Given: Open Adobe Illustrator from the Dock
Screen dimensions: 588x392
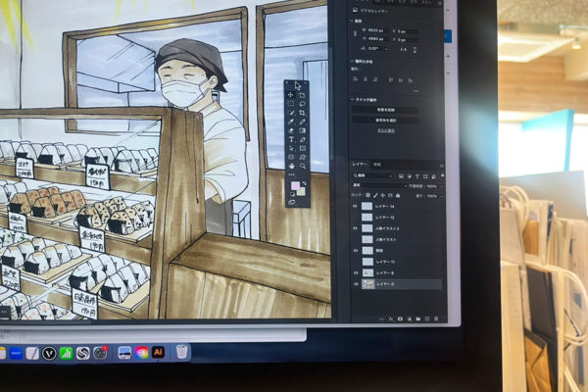Looking at the screenshot, I should tap(158, 352).
